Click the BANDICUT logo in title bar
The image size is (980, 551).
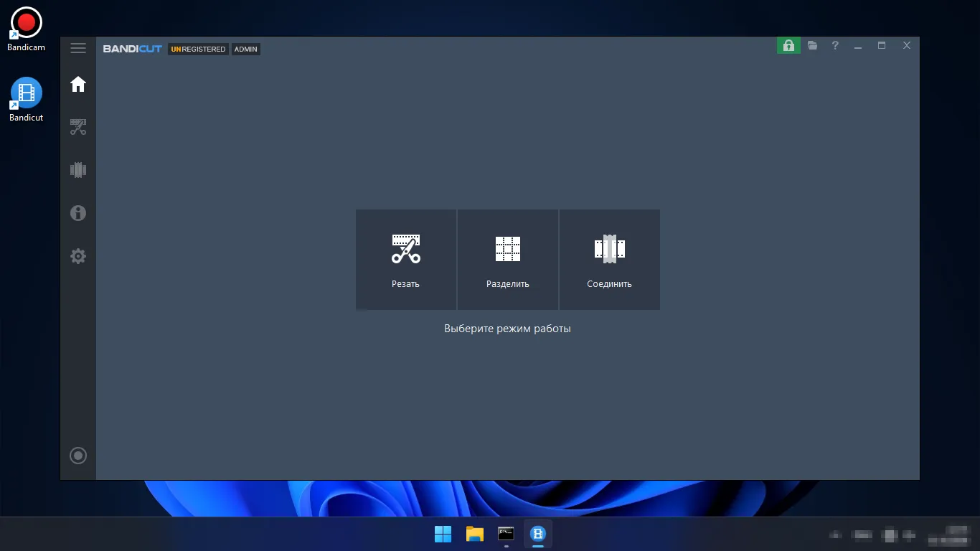click(x=133, y=49)
